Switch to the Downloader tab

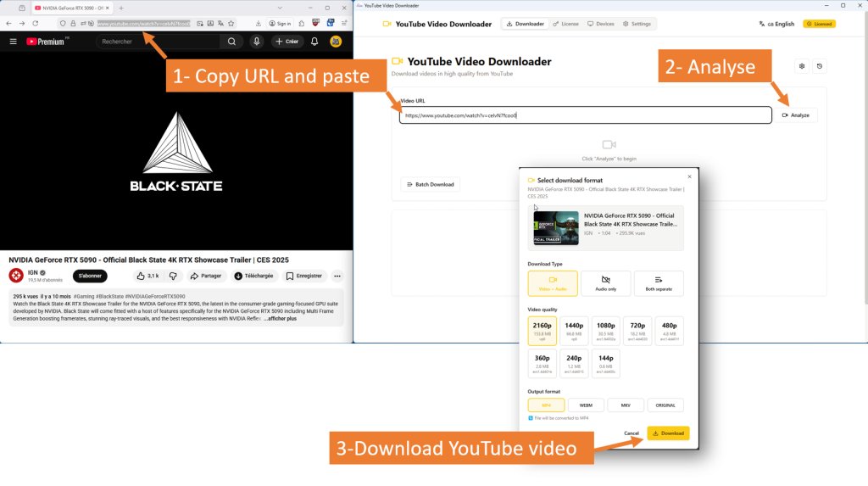pos(525,24)
